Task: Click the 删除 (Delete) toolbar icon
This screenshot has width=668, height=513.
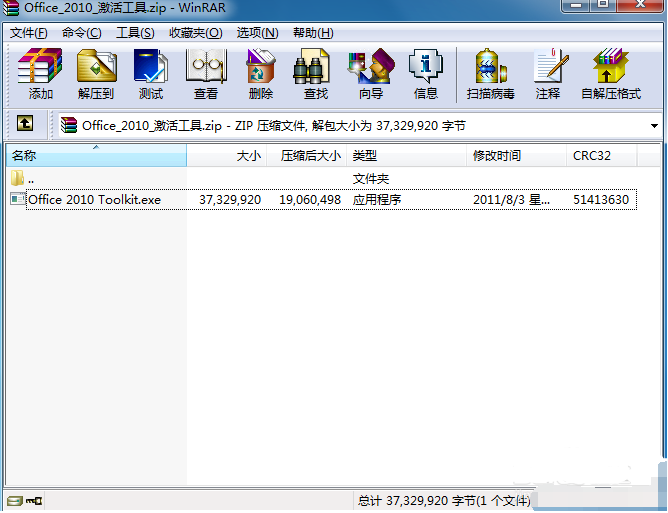Action: [x=261, y=74]
